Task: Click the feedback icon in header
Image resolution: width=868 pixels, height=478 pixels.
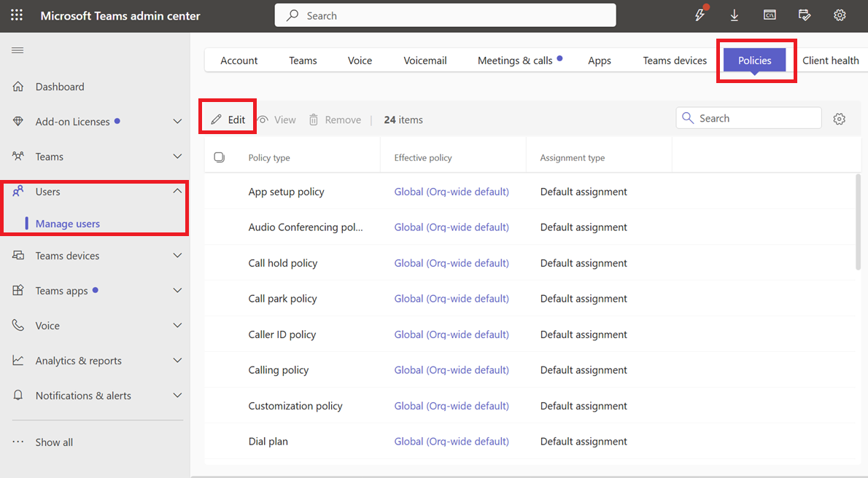Action: pyautogui.click(x=805, y=15)
